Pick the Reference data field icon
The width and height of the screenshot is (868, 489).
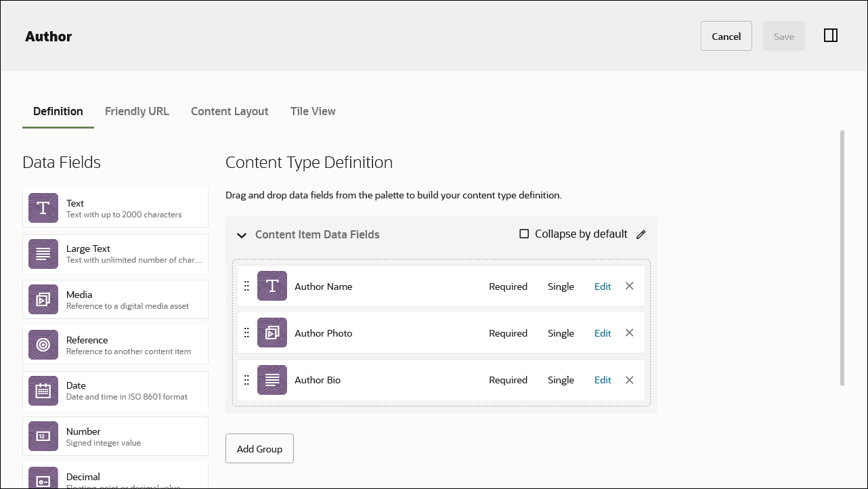(43, 345)
